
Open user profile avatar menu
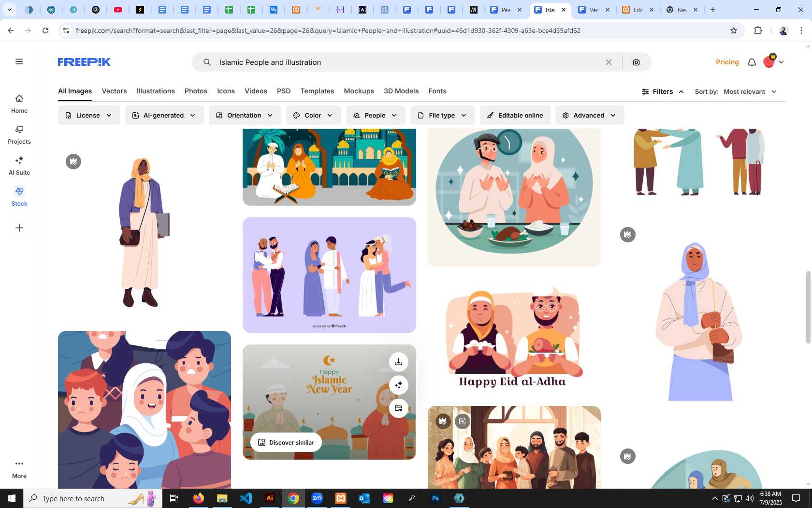coord(773,61)
